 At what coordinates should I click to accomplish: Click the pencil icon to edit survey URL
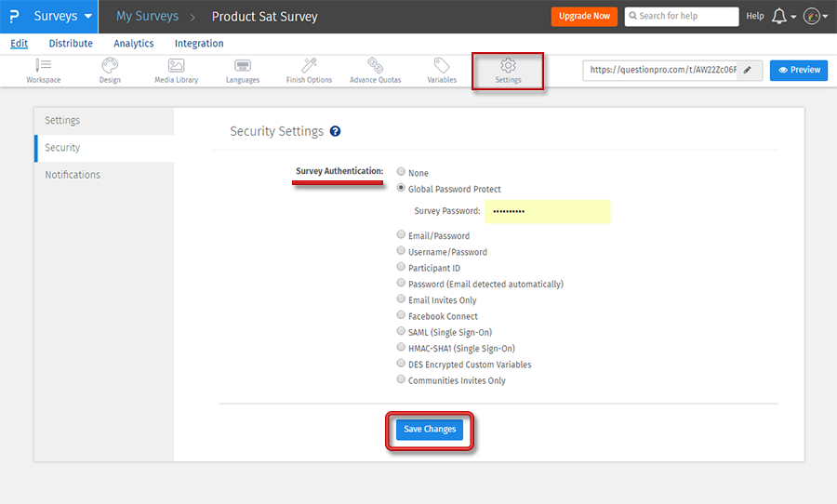(x=749, y=70)
